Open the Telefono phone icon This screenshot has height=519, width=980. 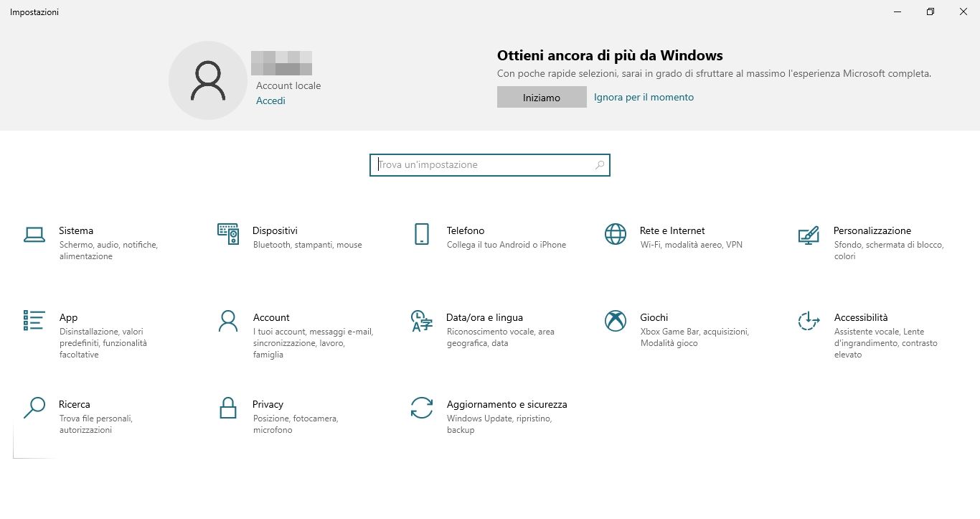pyautogui.click(x=422, y=234)
